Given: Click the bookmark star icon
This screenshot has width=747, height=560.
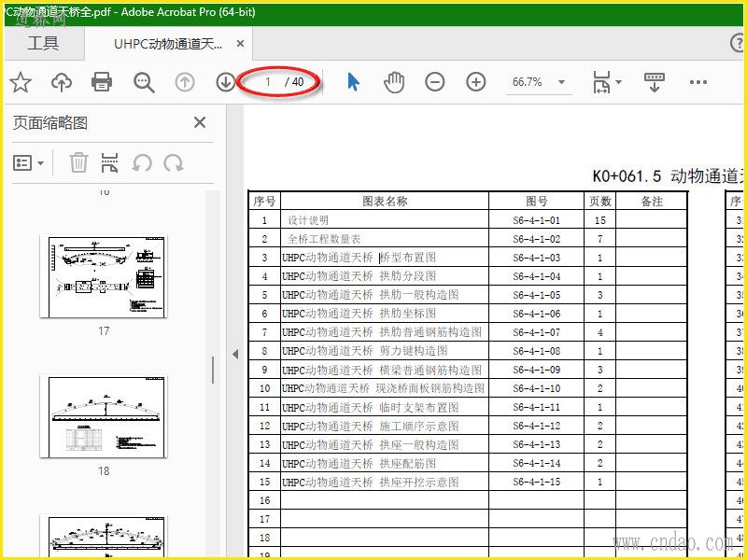Looking at the screenshot, I should (21, 82).
